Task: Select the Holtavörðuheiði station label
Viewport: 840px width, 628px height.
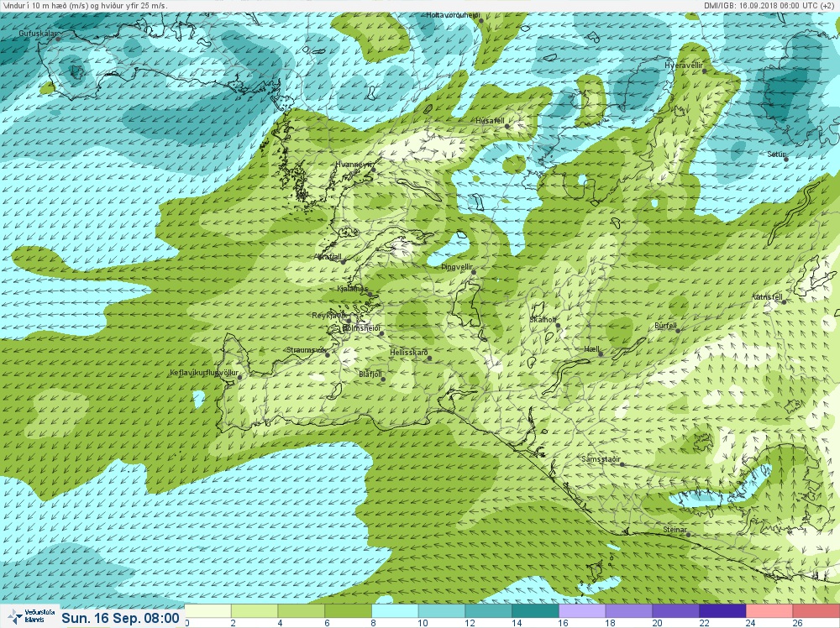Action: (x=454, y=15)
